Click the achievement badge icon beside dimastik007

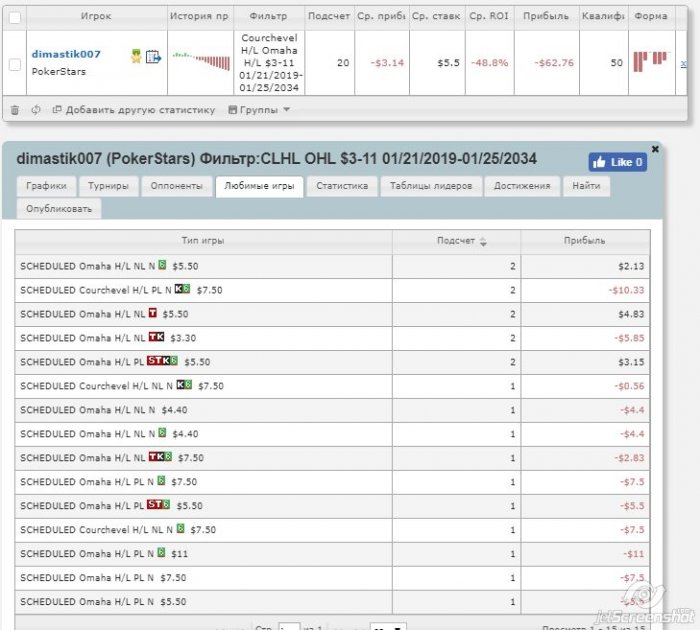coord(136,57)
